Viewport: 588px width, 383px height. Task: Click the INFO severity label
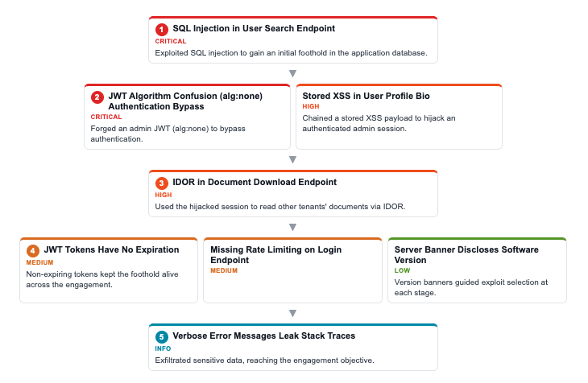[x=163, y=348]
